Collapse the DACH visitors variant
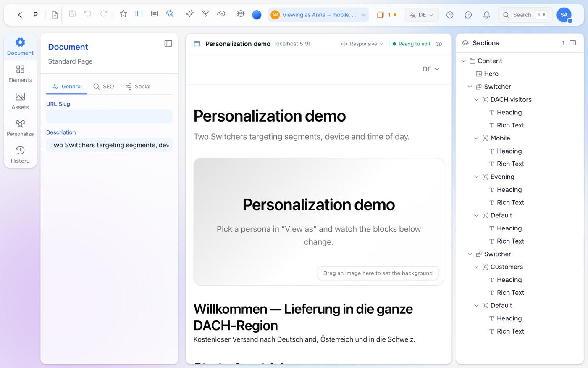The image size is (588, 368). (x=476, y=100)
